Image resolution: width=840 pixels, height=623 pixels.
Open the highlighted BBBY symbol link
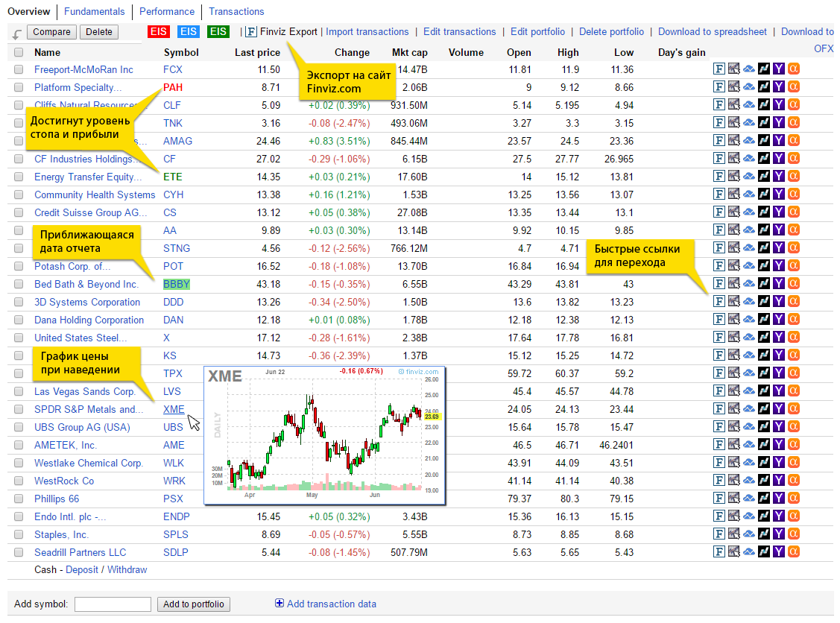tap(176, 284)
